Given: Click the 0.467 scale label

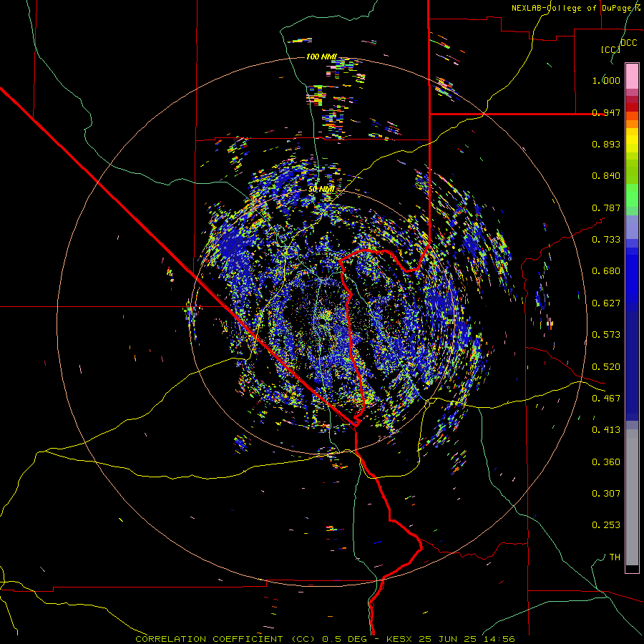Looking at the screenshot, I should tap(606, 399).
